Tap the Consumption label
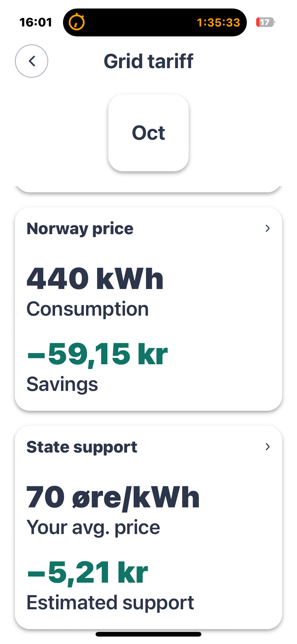297x644 pixels. [x=88, y=309]
